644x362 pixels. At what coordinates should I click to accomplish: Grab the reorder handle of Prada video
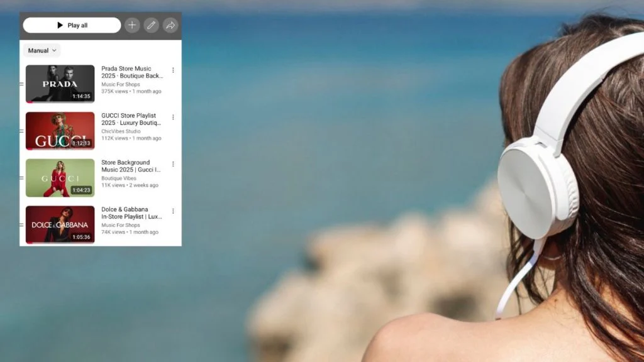[21, 84]
